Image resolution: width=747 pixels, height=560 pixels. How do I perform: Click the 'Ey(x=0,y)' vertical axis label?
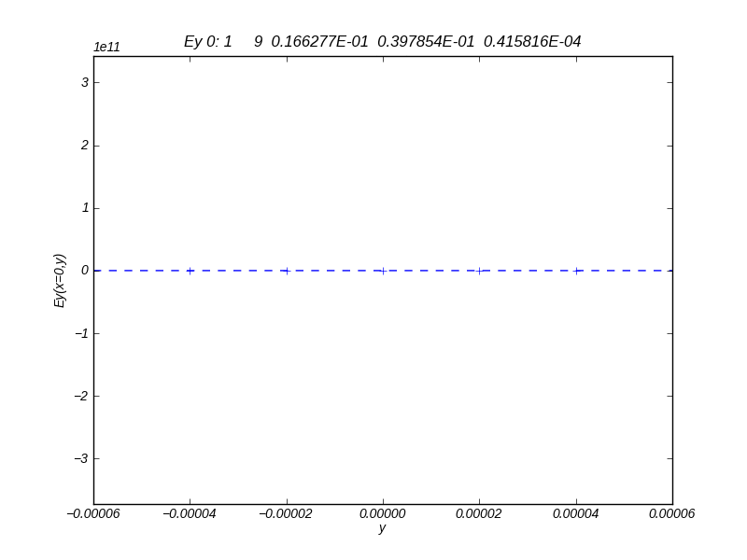point(60,280)
